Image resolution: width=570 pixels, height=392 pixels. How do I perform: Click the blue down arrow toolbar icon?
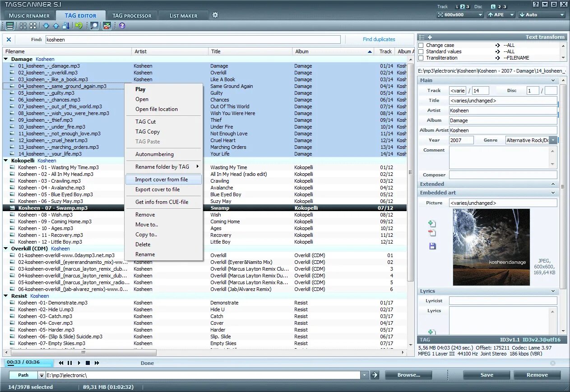pos(46,26)
